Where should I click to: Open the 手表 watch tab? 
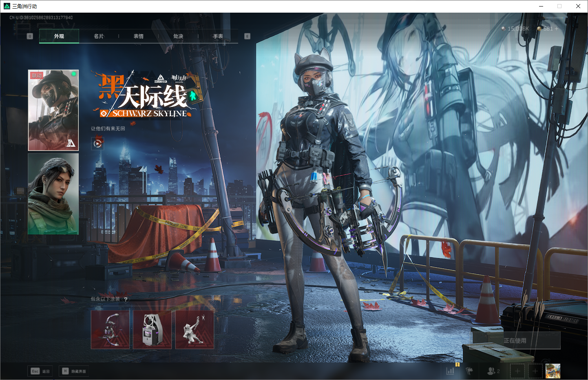(x=218, y=36)
